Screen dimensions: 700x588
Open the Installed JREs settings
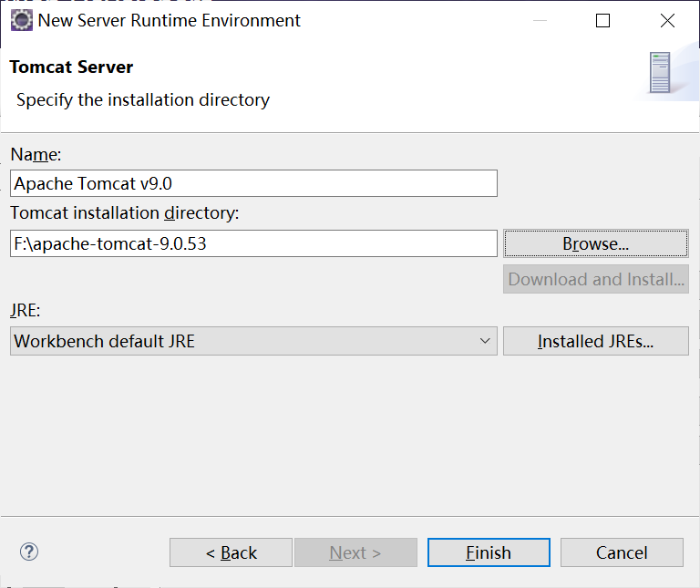[x=595, y=341]
